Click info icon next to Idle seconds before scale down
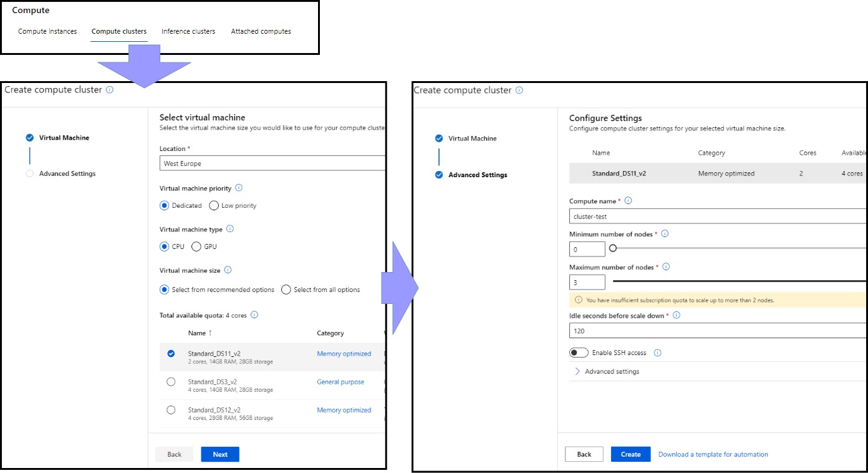 coord(677,315)
